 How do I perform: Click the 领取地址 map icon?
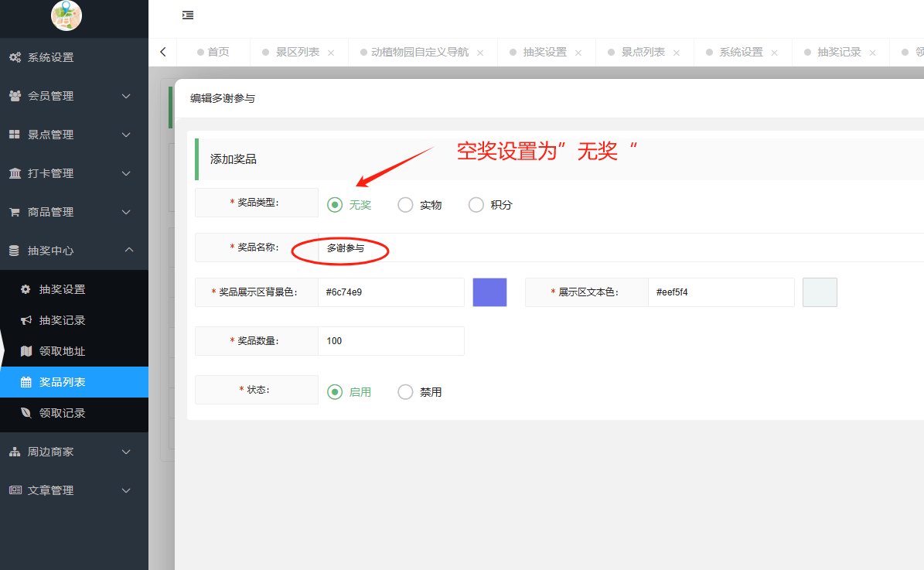[x=26, y=351]
